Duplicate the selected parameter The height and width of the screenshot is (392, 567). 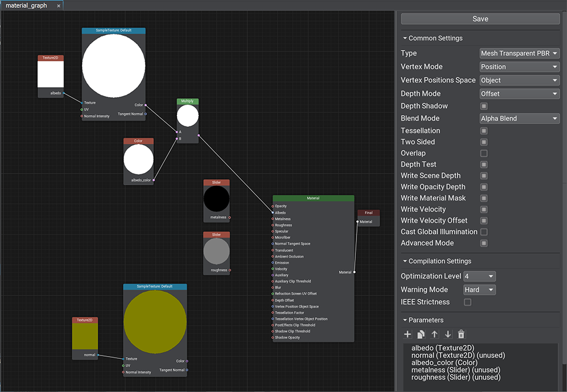coord(421,334)
